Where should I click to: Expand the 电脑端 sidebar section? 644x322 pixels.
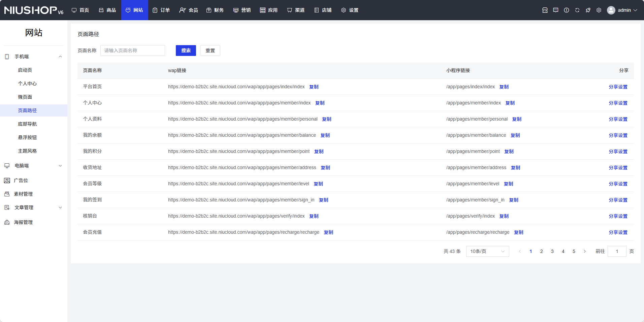pos(60,166)
